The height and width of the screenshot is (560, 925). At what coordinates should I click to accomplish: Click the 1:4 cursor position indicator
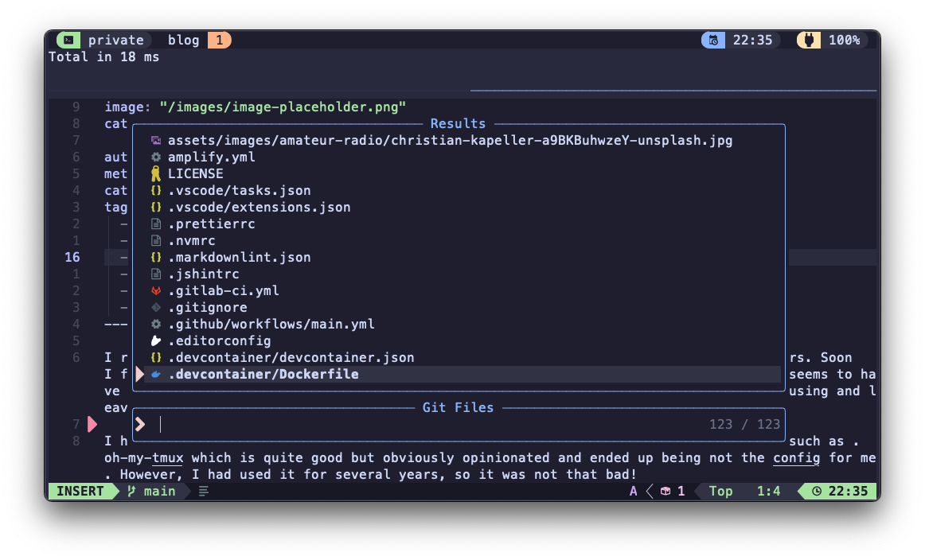(769, 491)
